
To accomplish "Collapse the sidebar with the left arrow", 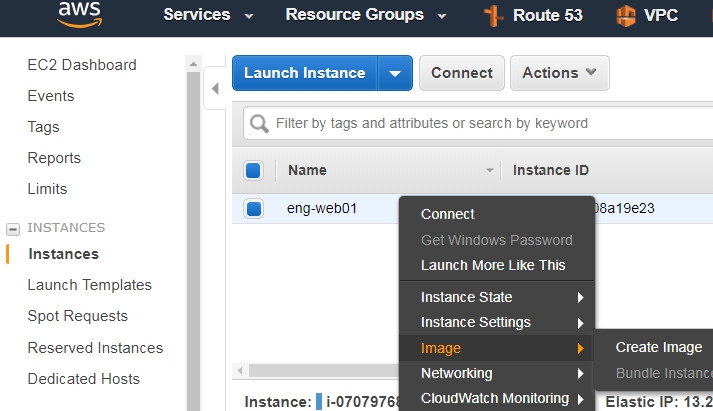I will click(x=215, y=88).
